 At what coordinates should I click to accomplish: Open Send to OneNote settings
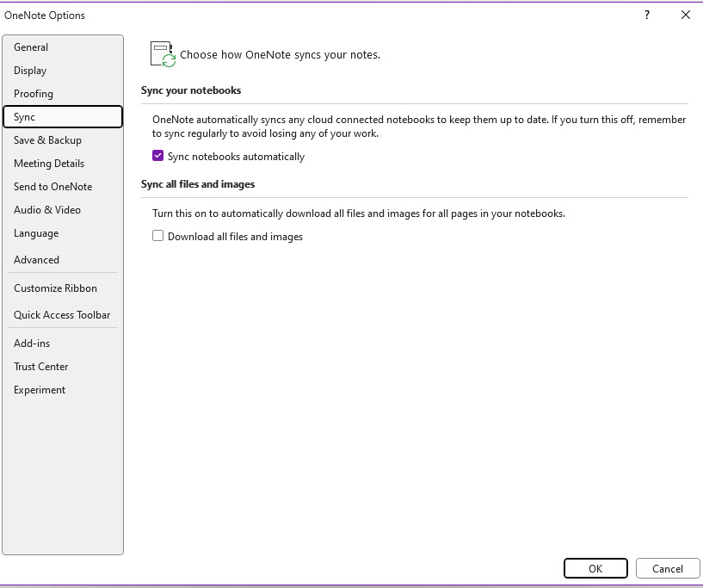click(62, 187)
